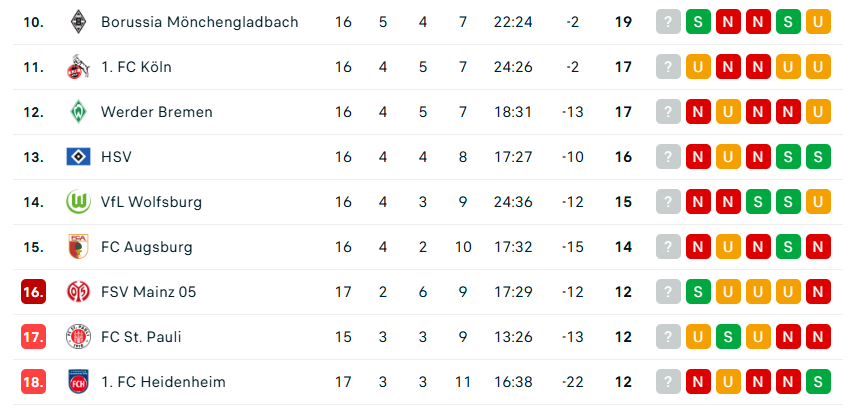The height and width of the screenshot is (408, 849).
Task: Click the FSV Mainz 05 crest
Action: pyautogui.click(x=78, y=292)
